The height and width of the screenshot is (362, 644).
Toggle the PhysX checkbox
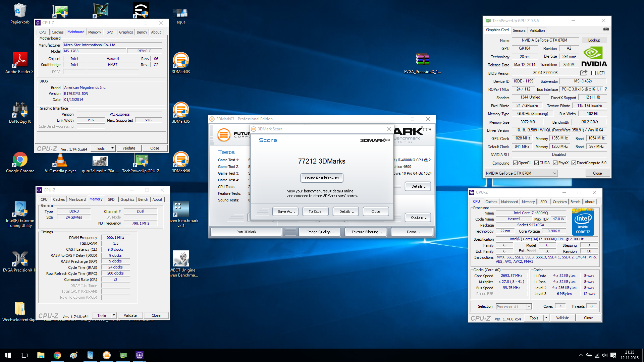pos(555,163)
